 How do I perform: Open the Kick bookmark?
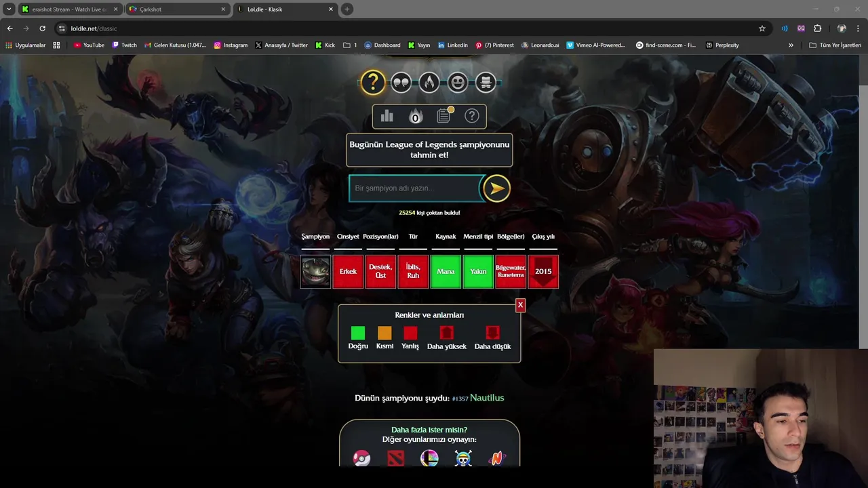[x=325, y=45]
